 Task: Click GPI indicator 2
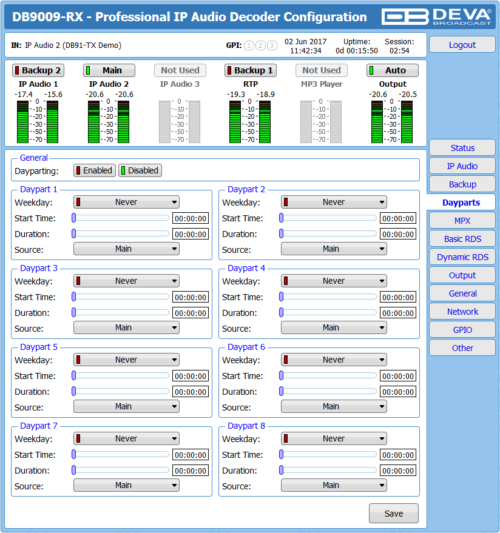[260, 46]
